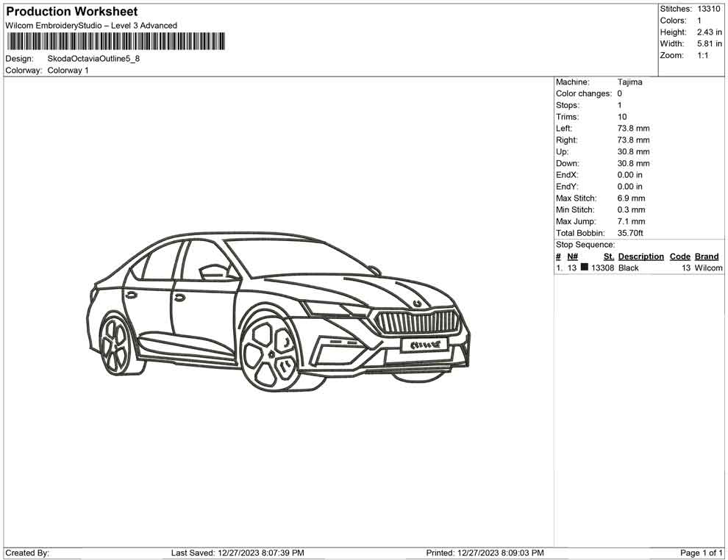Click the Last Saved: 12/27/2023 8:07:39 PM text

238,553
